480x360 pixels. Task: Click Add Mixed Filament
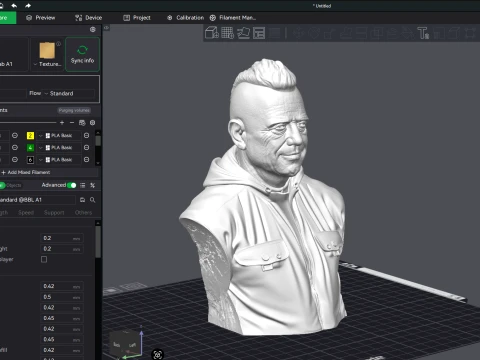(26, 172)
